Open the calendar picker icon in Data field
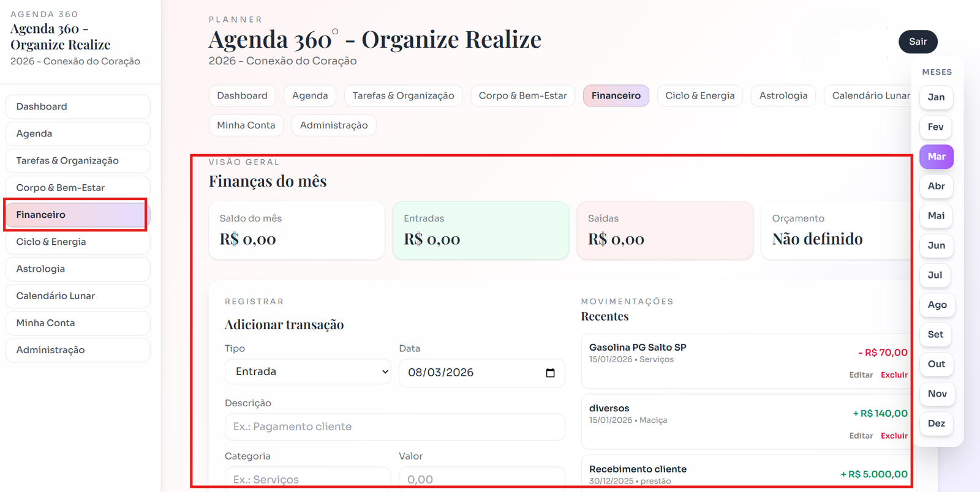Image resolution: width=980 pixels, height=492 pixels. tap(550, 373)
